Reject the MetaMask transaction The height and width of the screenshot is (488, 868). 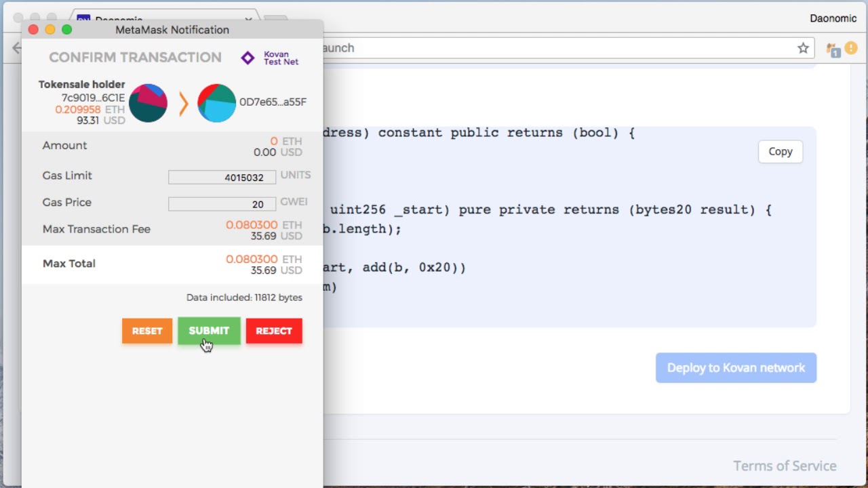pos(274,331)
